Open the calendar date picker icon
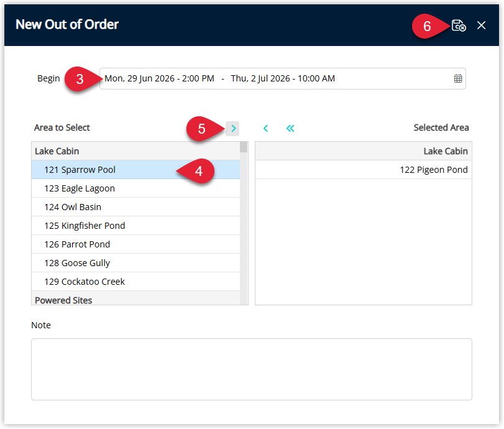The image size is (504, 429). click(x=458, y=78)
